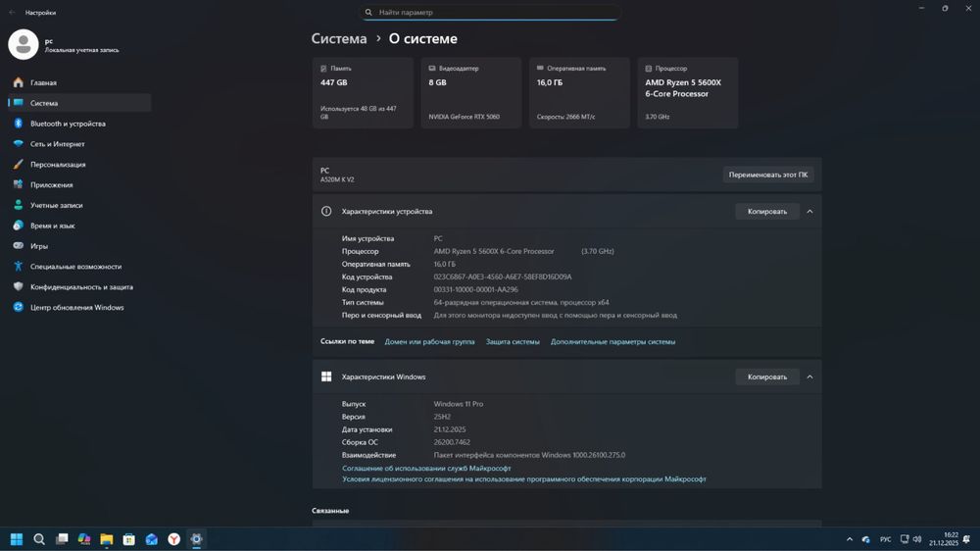Collapse the Характеристики устройства section
Image resolution: width=980 pixels, height=551 pixels.
coord(810,212)
